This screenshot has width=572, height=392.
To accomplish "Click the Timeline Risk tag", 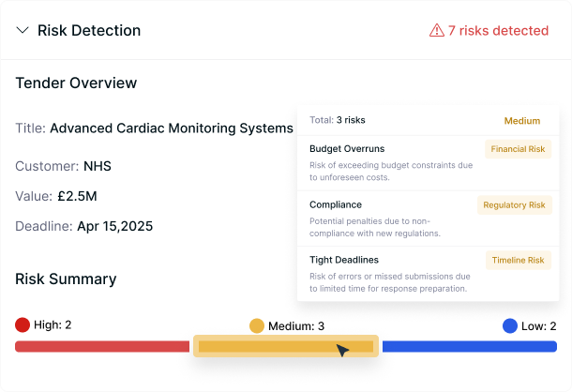I will 518,261.
